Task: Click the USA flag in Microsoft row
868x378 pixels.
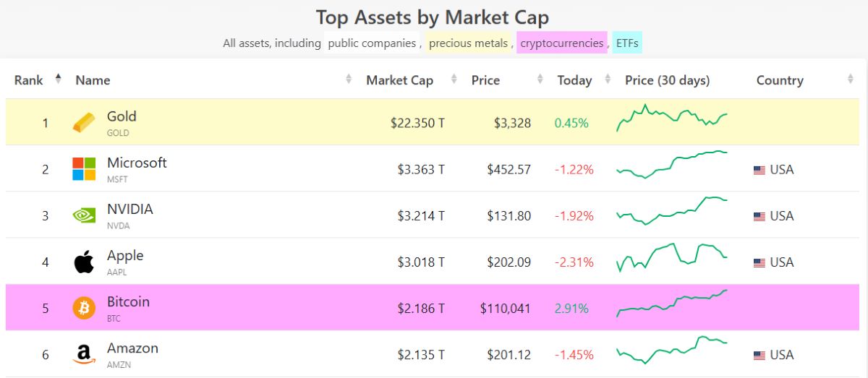Action: click(759, 170)
